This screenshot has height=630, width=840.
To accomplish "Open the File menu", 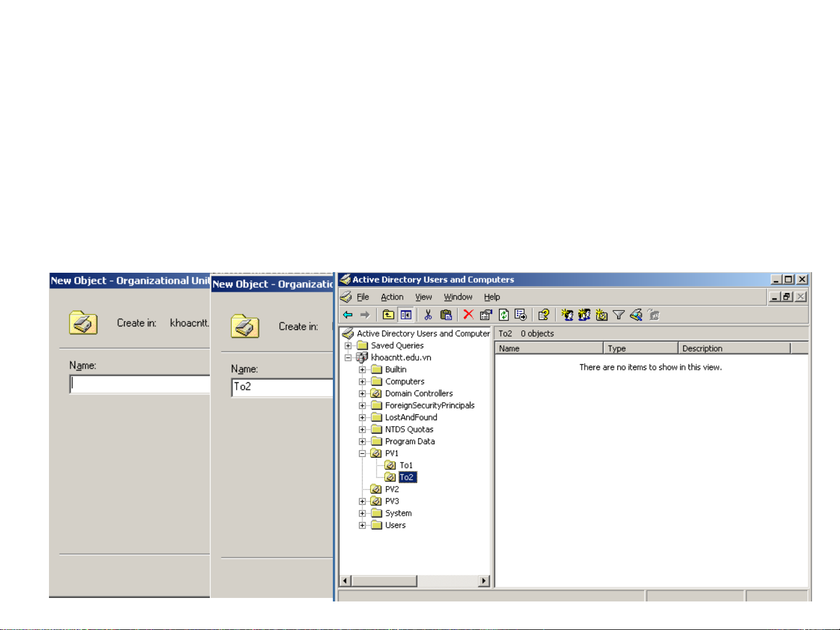I will point(363,297).
